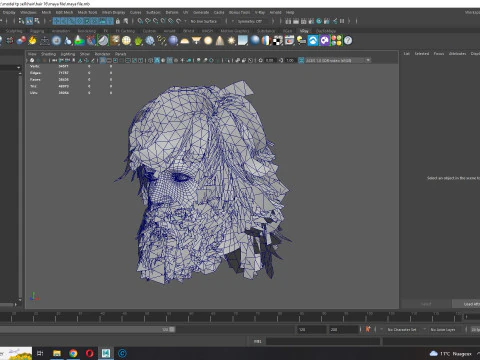Open the Shading viewport menu
The width and height of the screenshot is (480, 360).
pos(48,54)
